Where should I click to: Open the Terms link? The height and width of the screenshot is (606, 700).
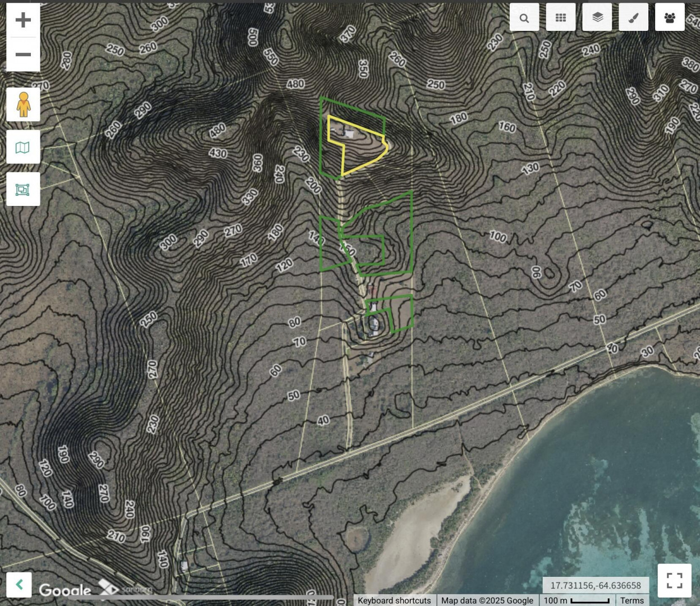pos(632,600)
